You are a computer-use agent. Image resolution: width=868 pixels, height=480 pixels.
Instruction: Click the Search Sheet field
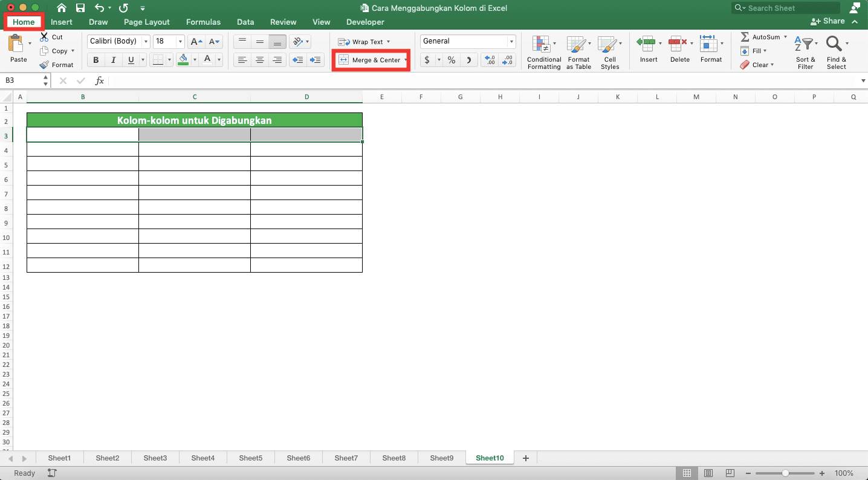point(786,8)
